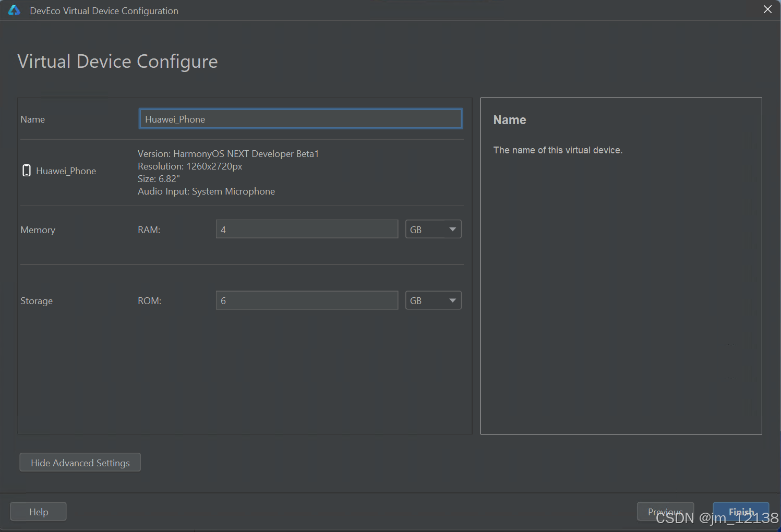Click the 'Virtual Device Configure' heading
Viewport: 781px width, 532px height.
[117, 62]
